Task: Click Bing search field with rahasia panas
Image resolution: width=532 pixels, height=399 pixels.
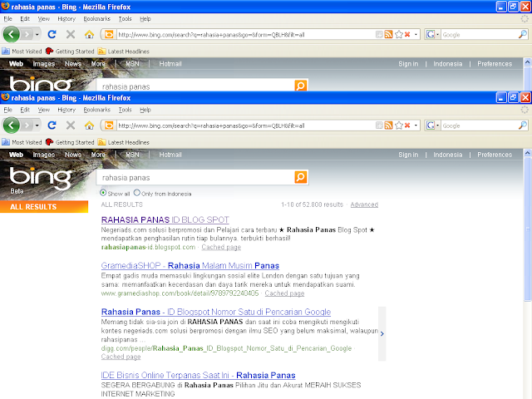Action: [196, 177]
